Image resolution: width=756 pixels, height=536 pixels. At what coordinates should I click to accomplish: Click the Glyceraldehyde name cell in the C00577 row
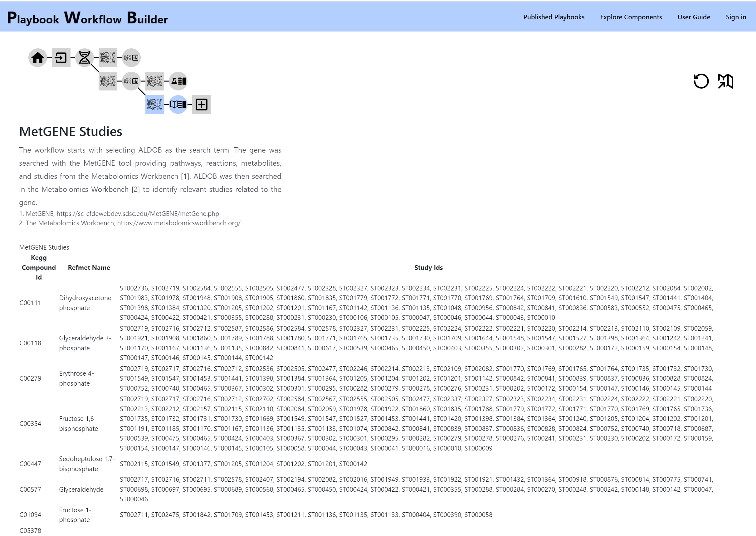click(x=81, y=490)
